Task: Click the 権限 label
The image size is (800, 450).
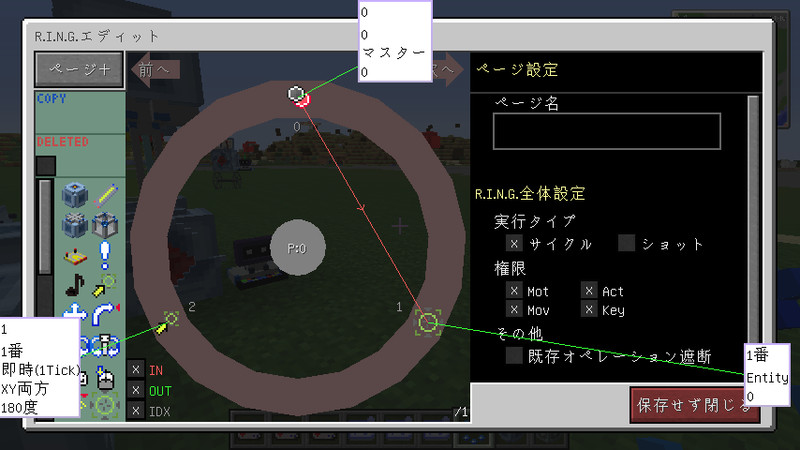Action: [x=510, y=268]
